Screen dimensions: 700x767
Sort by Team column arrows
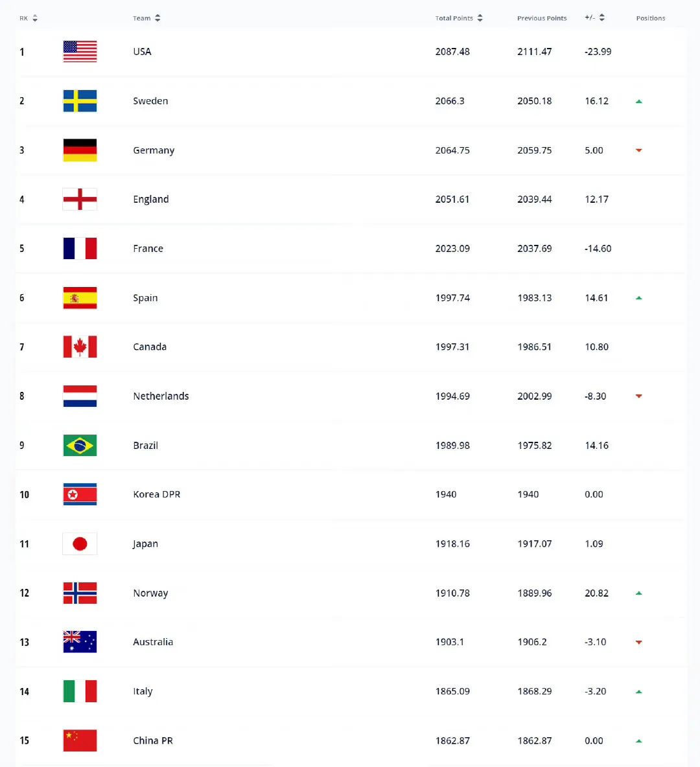pos(157,18)
